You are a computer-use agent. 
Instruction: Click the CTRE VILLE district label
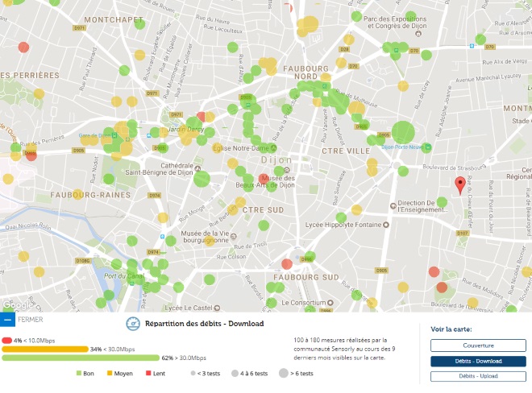point(346,151)
